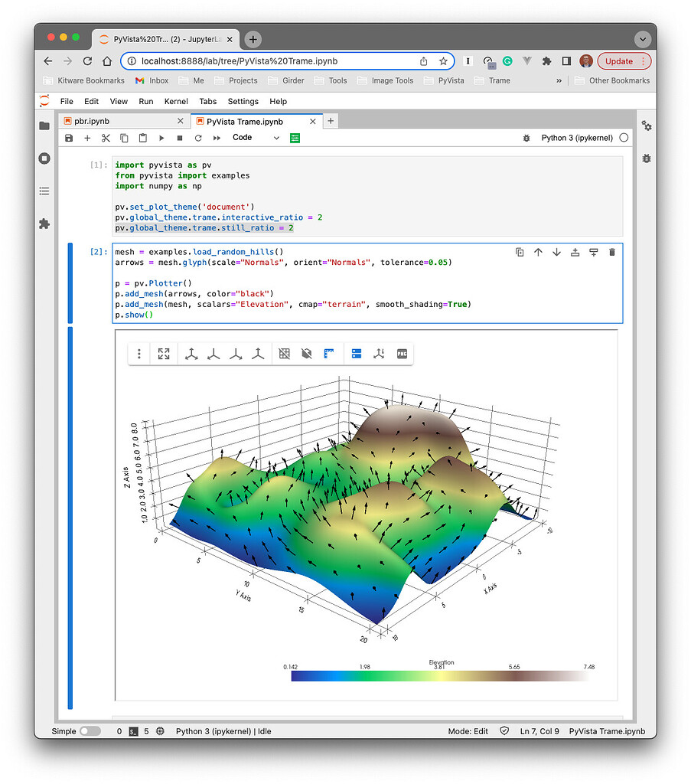Viewport: 691px width, 784px height.
Task: Click the isometric view axes icon
Action: click(191, 354)
